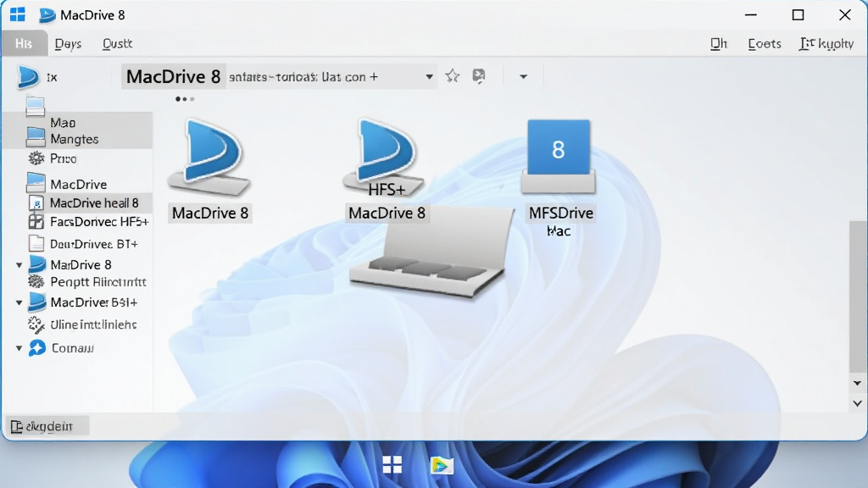Image resolution: width=868 pixels, height=488 pixels.
Task: Click the grey laptop drive bay icon
Action: 431,253
